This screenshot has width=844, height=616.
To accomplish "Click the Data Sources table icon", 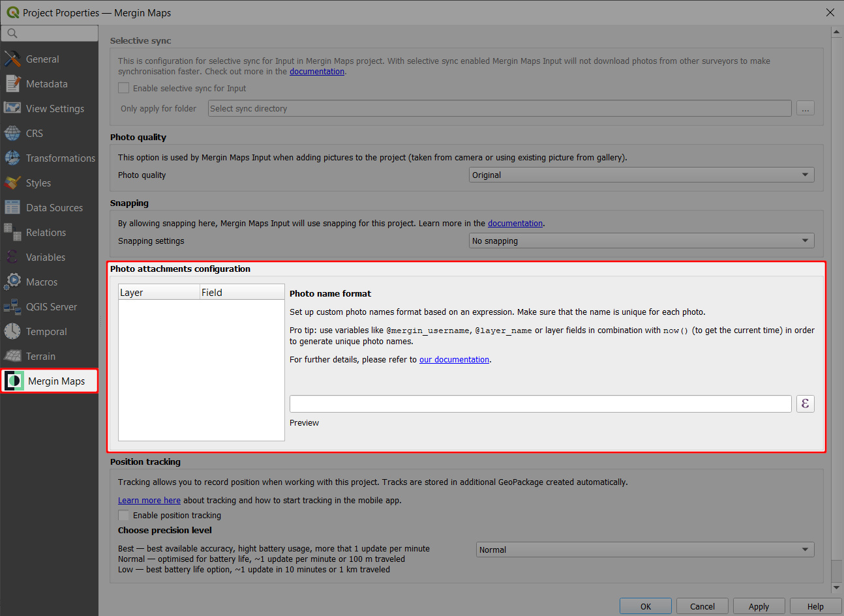I will click(x=12, y=207).
